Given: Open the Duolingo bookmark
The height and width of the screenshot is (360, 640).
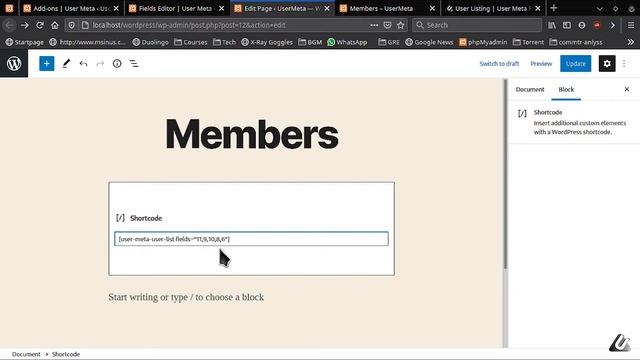Looking at the screenshot, I should tap(150, 42).
